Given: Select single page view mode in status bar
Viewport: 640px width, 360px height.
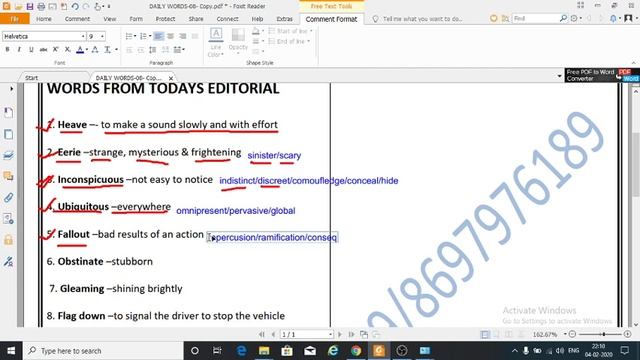Looking at the screenshot, I should pos(484,334).
